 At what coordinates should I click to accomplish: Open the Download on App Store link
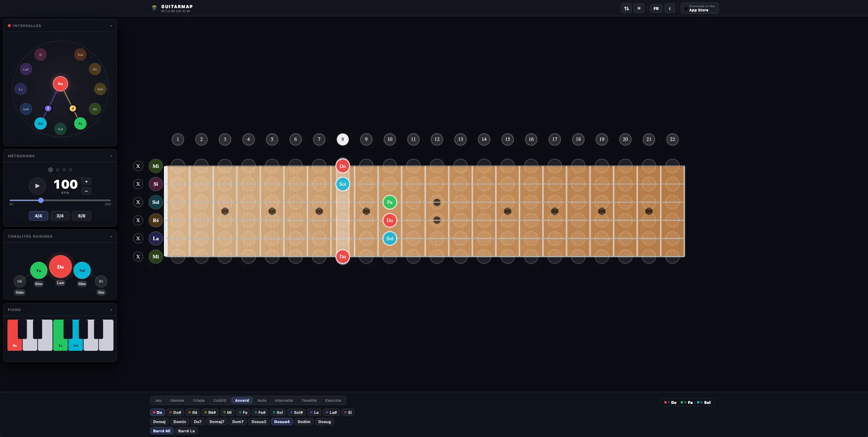pos(699,8)
